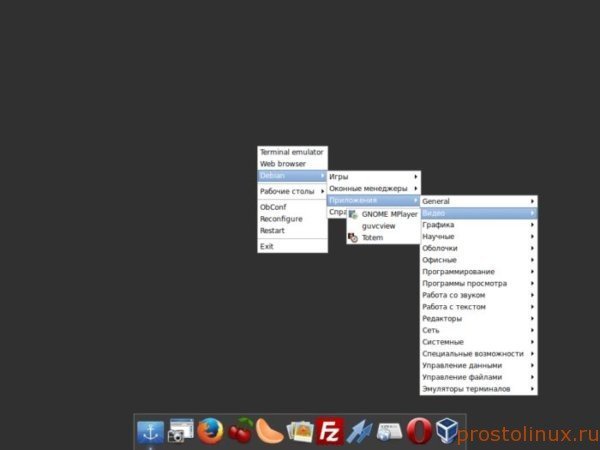Open the Сеть category
The width and height of the screenshot is (600, 450).
tap(478, 330)
